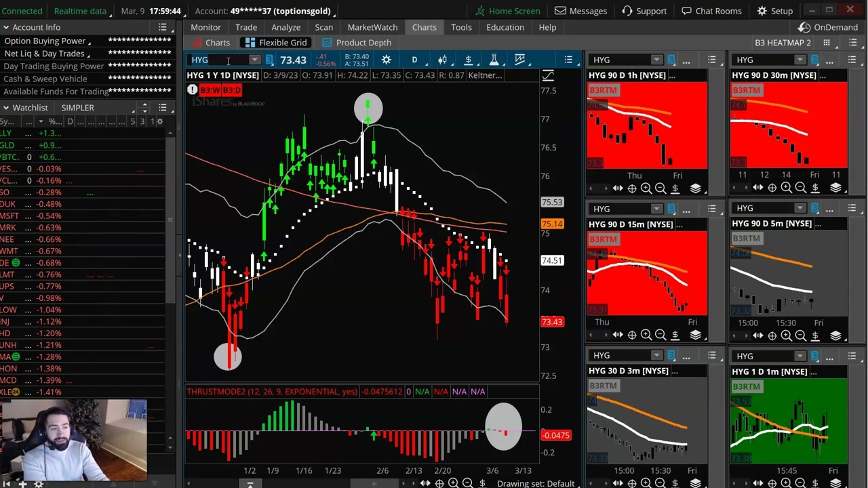Image resolution: width=868 pixels, height=488 pixels.
Task: Open Support
Action: [x=644, y=11]
